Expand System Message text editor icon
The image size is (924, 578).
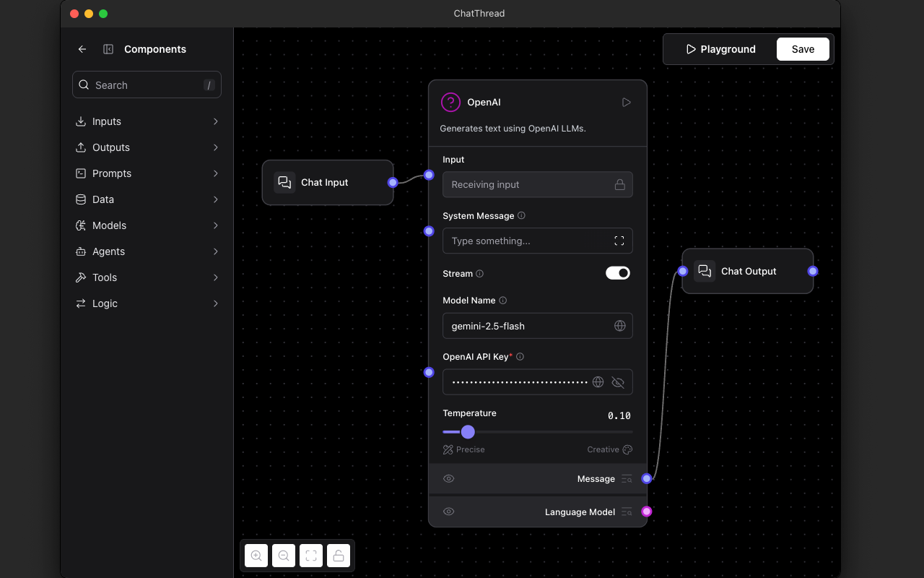(619, 241)
